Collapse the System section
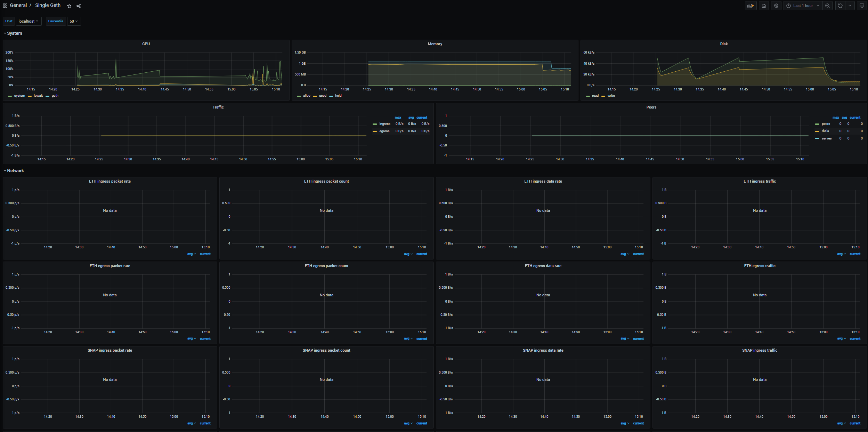This screenshot has height=432, width=868. pos(14,33)
